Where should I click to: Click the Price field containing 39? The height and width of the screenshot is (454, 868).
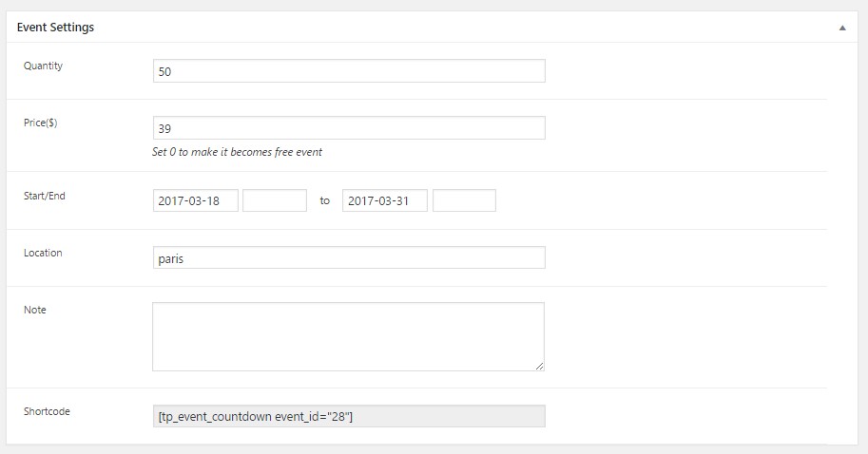349,128
